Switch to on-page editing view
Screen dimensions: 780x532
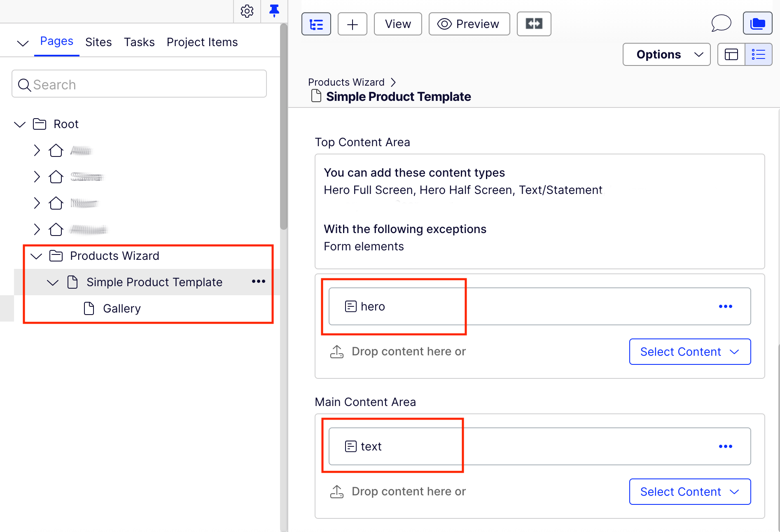tap(731, 54)
